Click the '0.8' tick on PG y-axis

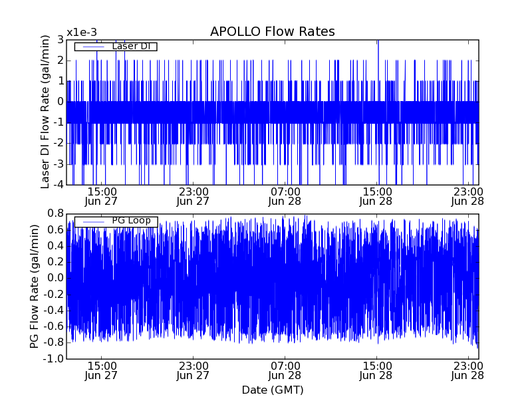[56, 213]
